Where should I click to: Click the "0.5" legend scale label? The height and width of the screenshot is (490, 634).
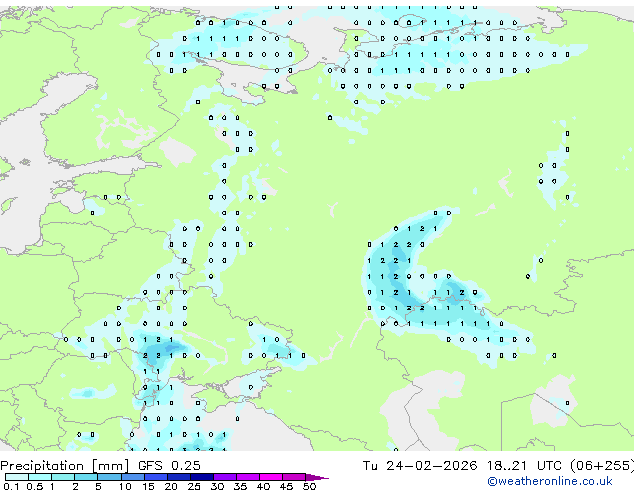(x=35, y=486)
